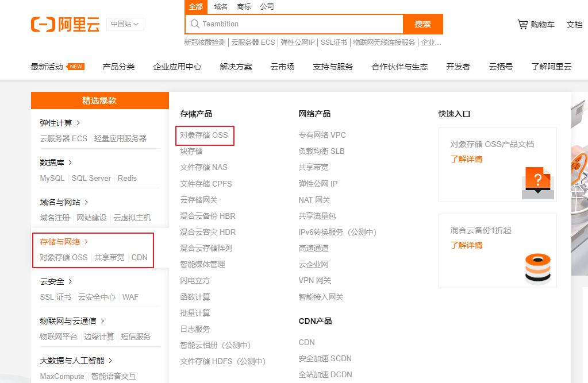Viewport: 588px width, 383px height.
Task: Open 云服务器 ECS in sidebar
Action: click(x=64, y=138)
